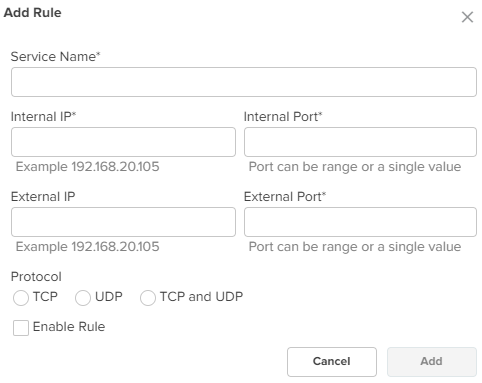Click the Cancel button
Viewport: 482px width, 383px height.
332,362
